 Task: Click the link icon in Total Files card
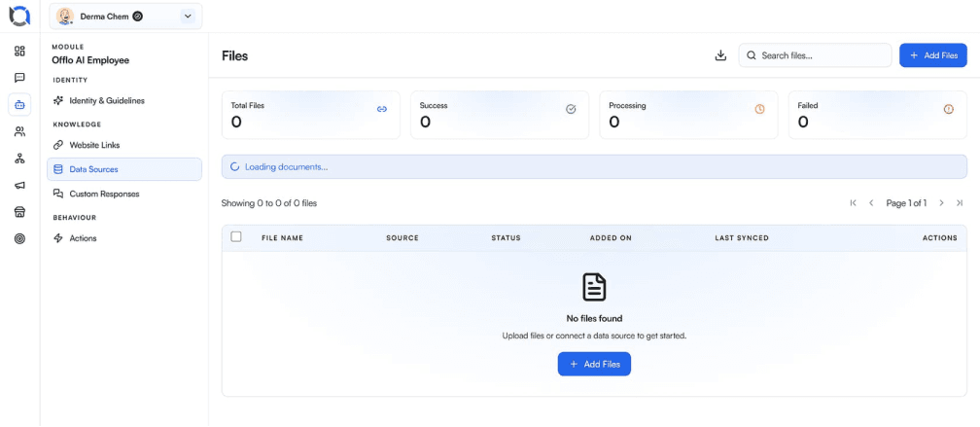click(x=382, y=109)
